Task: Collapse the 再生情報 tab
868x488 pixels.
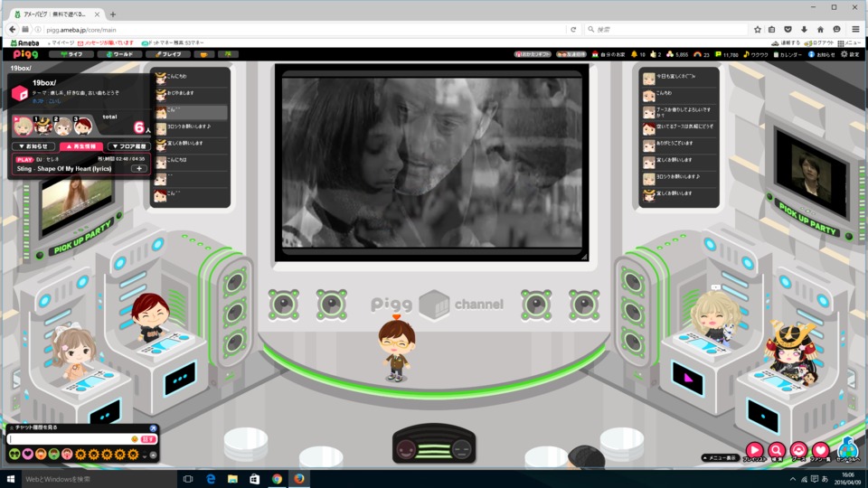Action: [x=81, y=146]
